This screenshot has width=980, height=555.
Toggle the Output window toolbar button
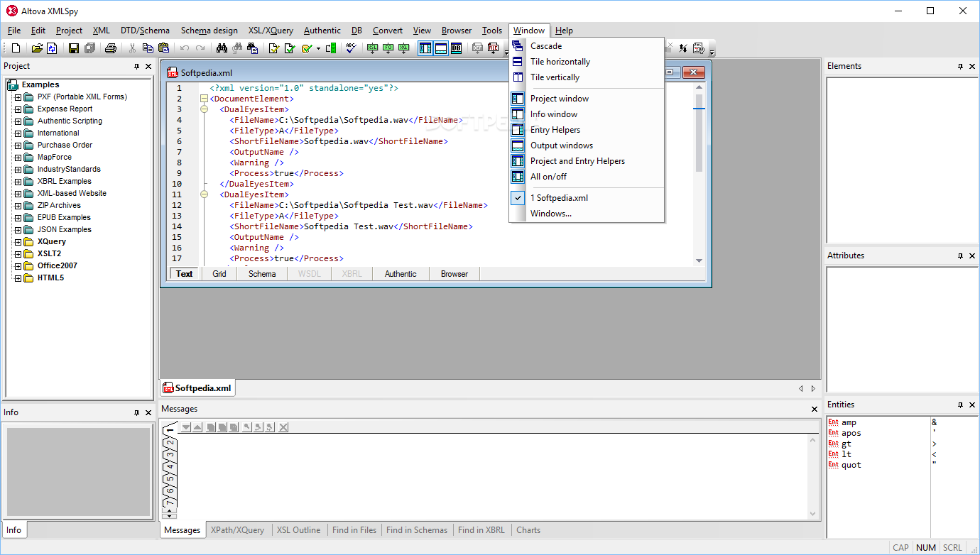click(x=440, y=48)
